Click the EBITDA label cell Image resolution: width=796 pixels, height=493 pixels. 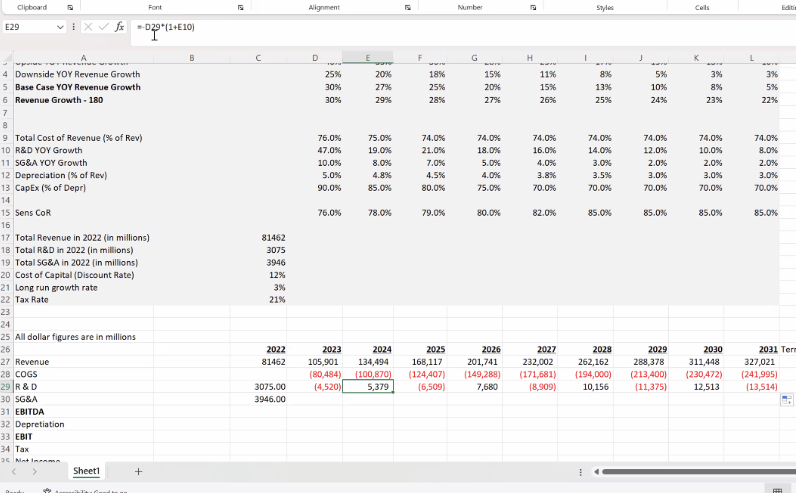tap(29, 412)
